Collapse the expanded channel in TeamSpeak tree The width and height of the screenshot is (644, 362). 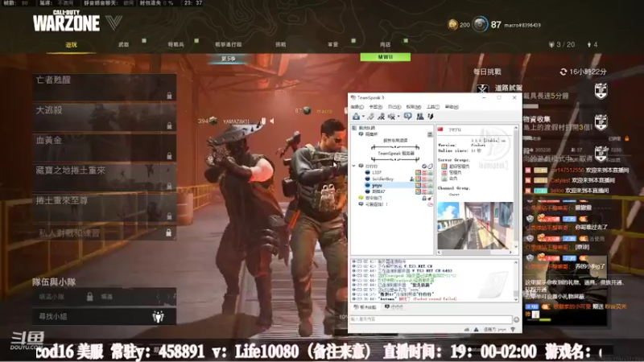pos(354,166)
